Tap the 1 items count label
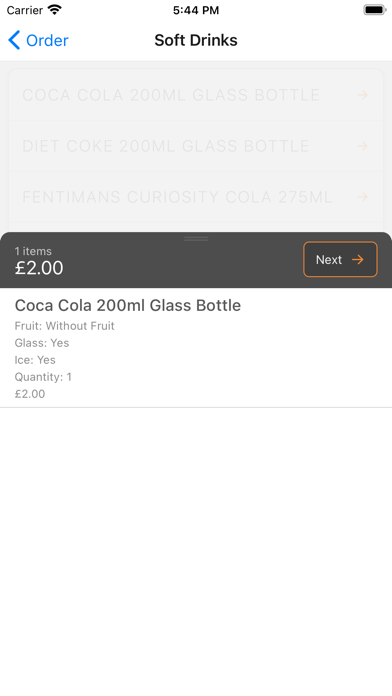Viewport: 392px width, 696px height. coord(33,251)
